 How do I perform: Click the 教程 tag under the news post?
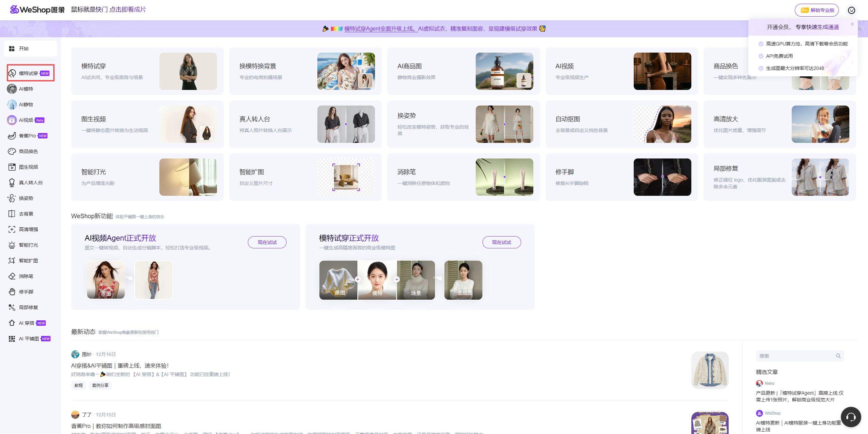78,385
